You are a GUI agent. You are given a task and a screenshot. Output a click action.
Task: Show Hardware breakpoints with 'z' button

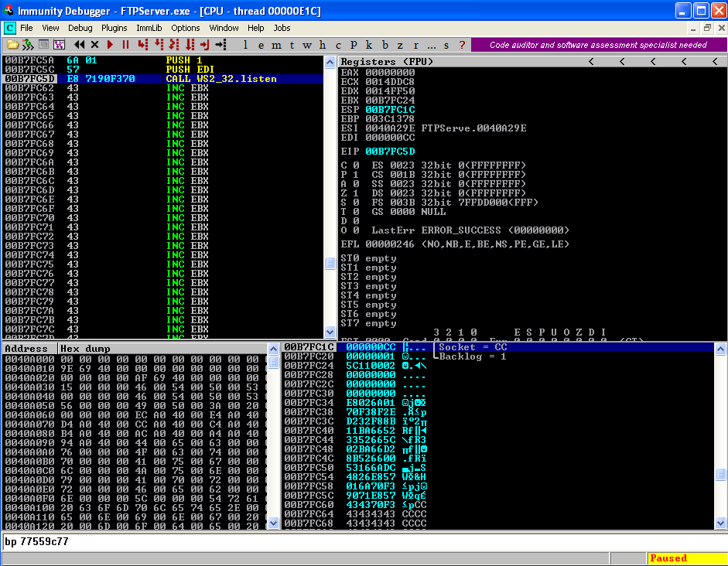point(400,45)
